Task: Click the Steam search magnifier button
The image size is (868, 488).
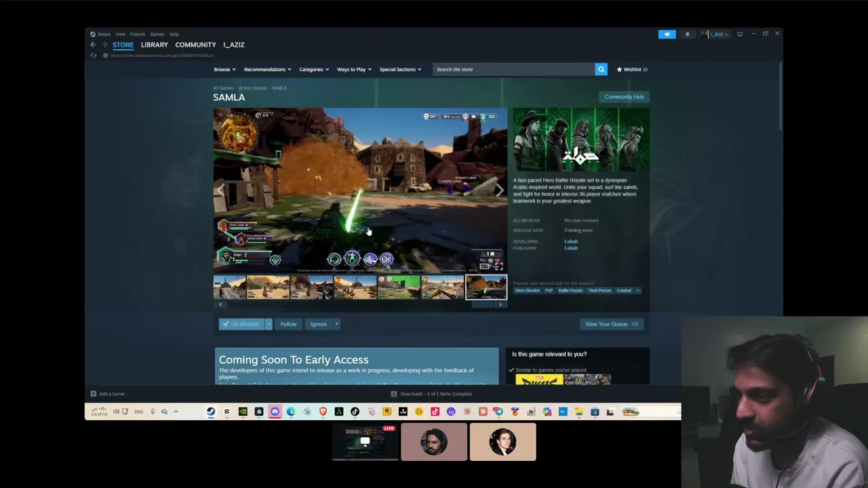Action: (601, 69)
